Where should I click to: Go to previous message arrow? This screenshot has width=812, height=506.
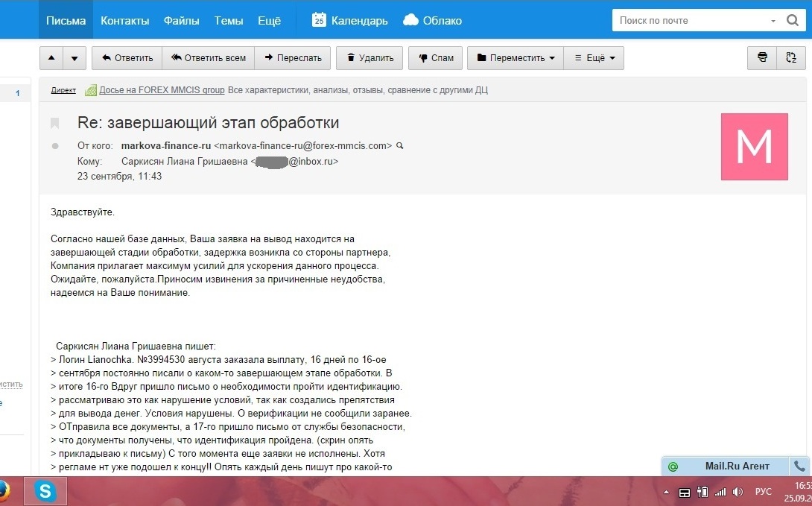tap(51, 58)
